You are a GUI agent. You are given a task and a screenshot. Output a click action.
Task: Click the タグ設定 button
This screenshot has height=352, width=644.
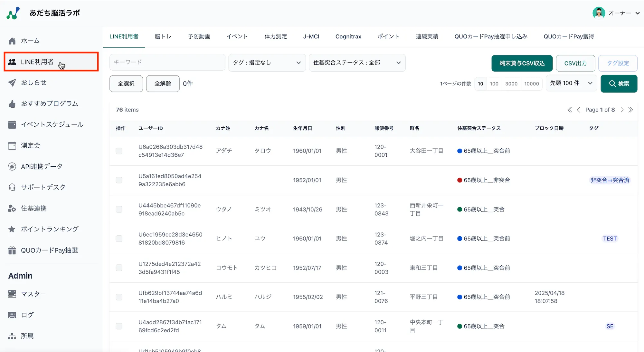tap(618, 64)
